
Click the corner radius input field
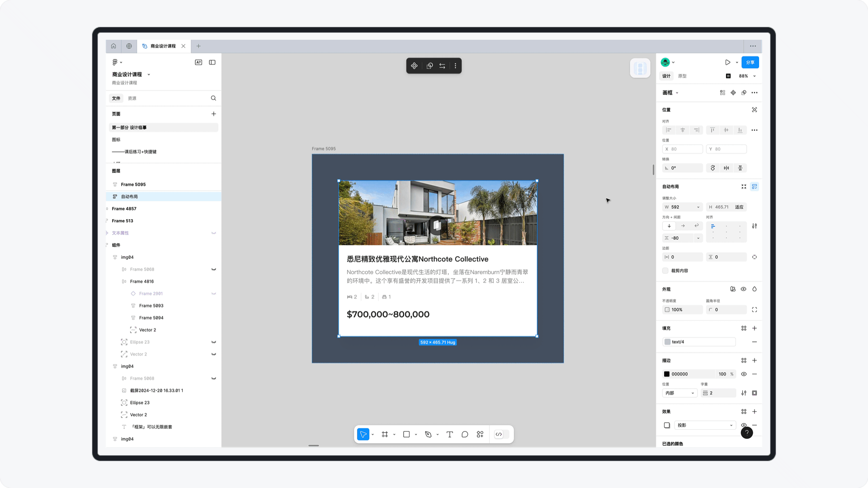click(x=726, y=310)
